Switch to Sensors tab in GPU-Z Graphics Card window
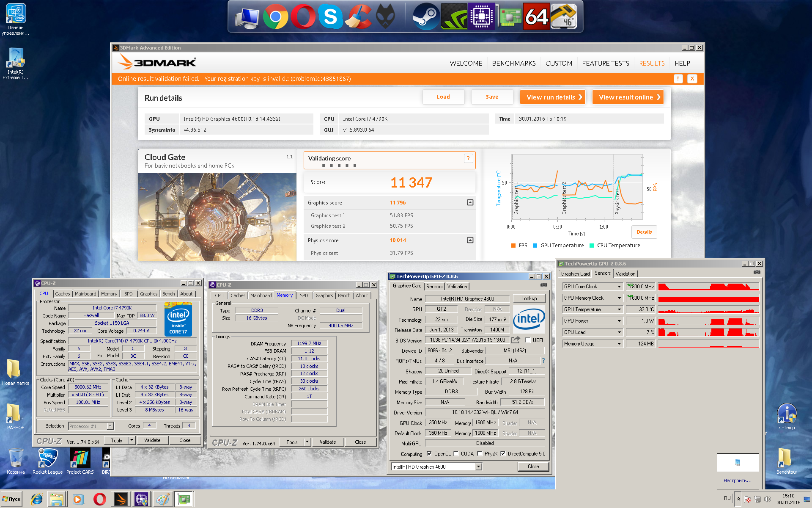812x508 pixels. tap(434, 287)
